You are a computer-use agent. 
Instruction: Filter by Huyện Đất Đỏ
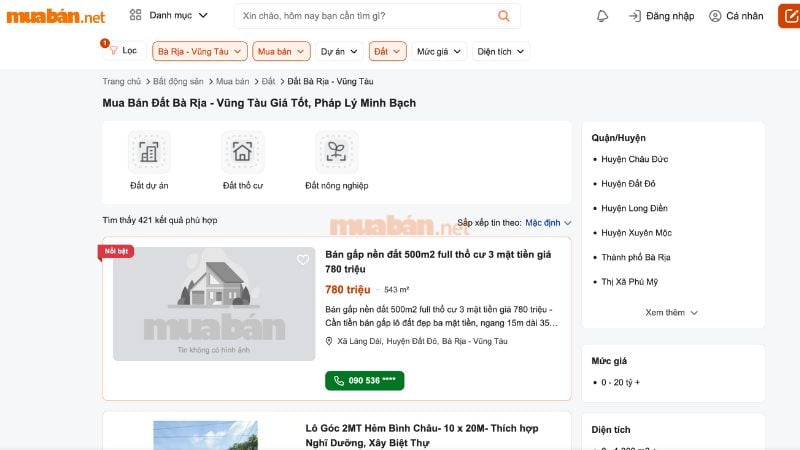tap(628, 184)
